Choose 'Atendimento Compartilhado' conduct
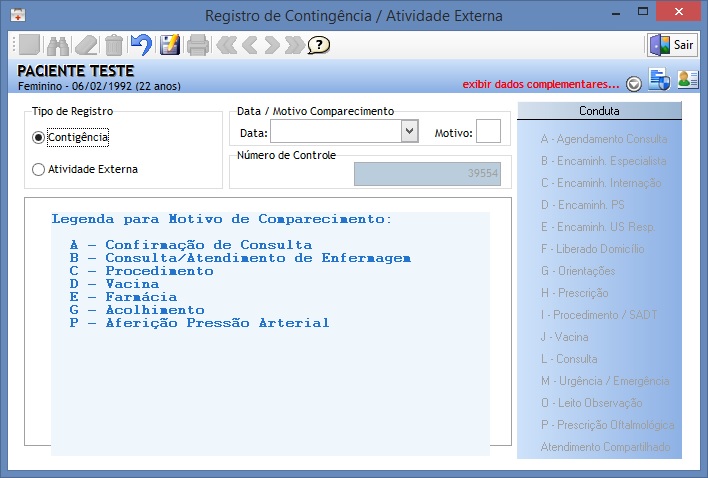The height and width of the screenshot is (478, 708). point(605,447)
